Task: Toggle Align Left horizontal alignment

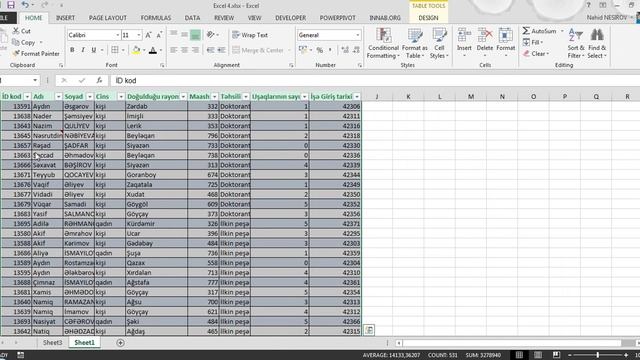Action: [173, 50]
